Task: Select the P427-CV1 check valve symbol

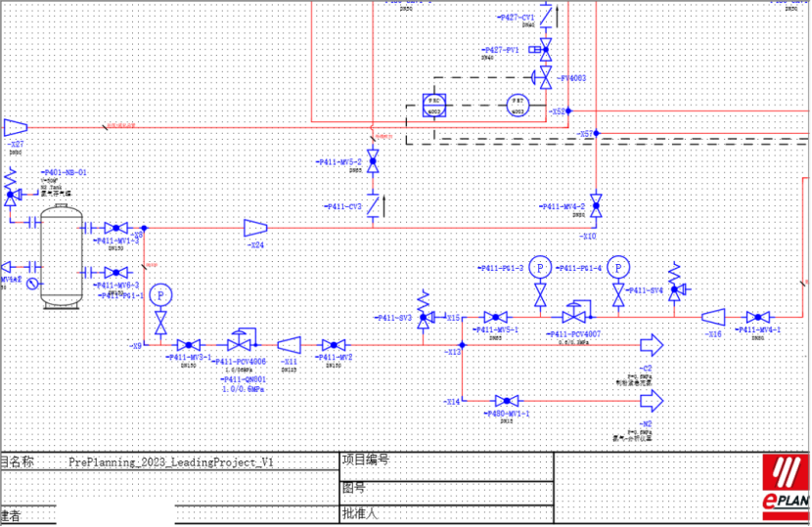Action: pos(547,16)
